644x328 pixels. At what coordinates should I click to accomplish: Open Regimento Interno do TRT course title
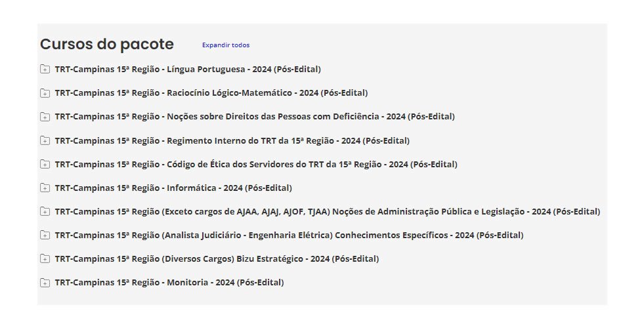click(232, 140)
